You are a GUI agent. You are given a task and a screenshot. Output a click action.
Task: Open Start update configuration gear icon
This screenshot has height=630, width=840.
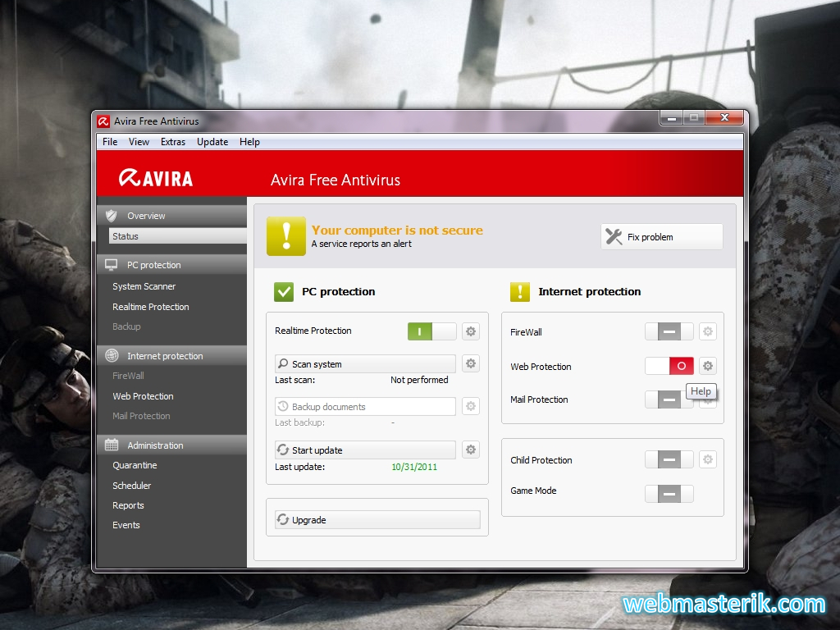tap(471, 450)
